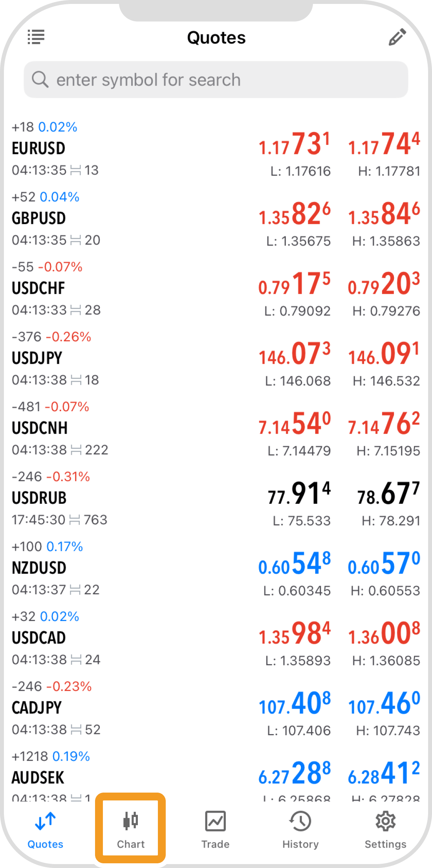Select the EURUSD quote row
432x868 pixels.
click(x=216, y=149)
